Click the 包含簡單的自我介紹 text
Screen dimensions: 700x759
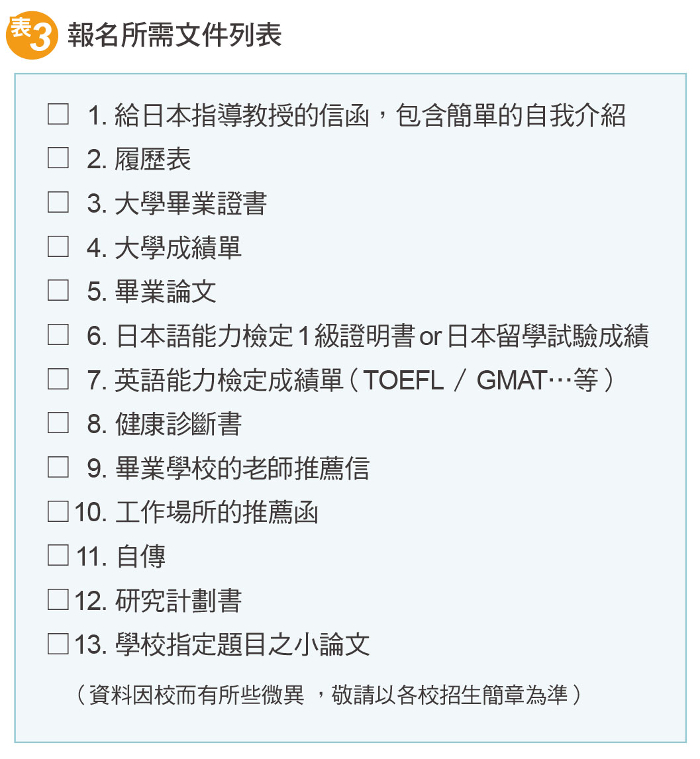511,115
